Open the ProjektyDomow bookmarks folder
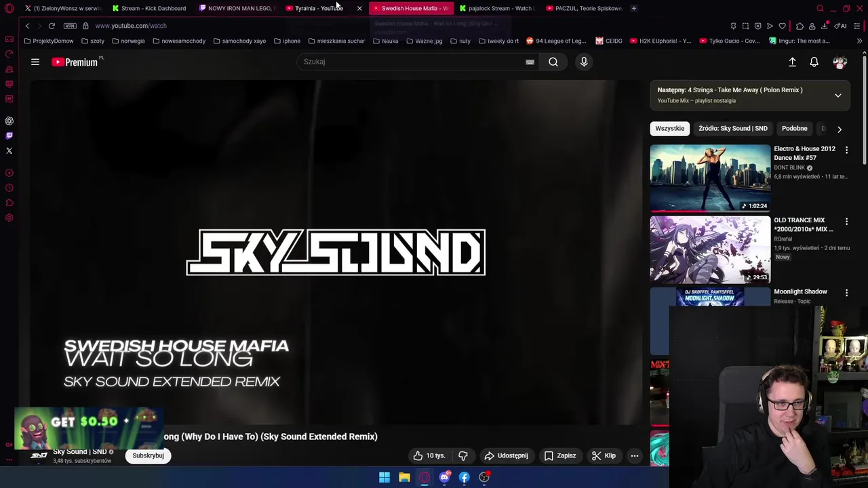The image size is (868, 488). [49, 41]
